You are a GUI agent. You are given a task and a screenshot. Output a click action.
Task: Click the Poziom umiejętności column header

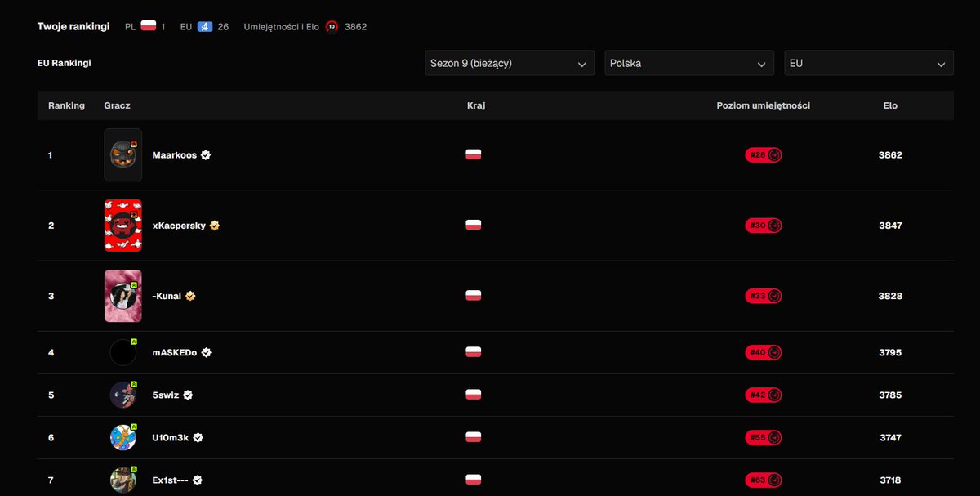pos(764,105)
